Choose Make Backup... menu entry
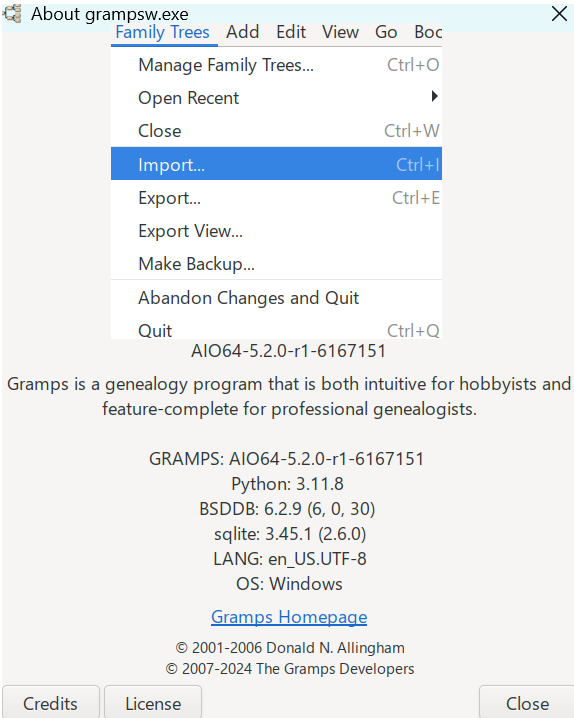Screen dimensions: 574x718 pyautogui.click(x=276, y=264)
